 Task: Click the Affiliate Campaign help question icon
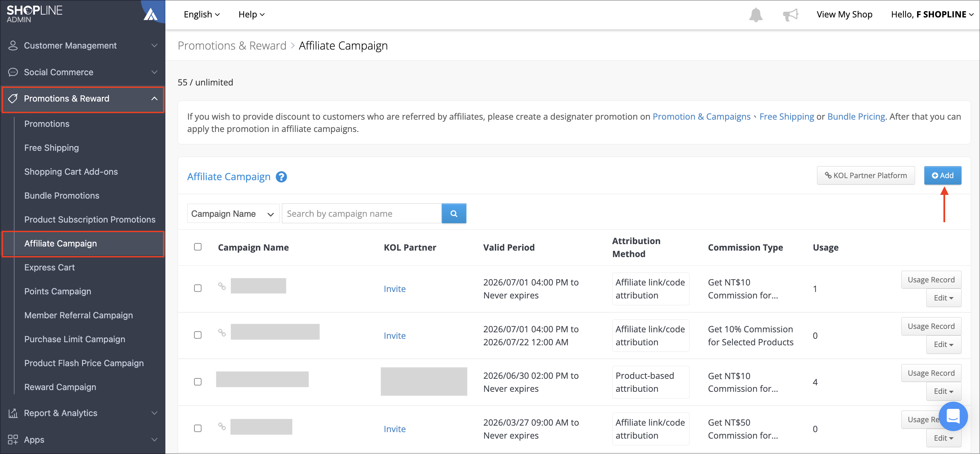(x=281, y=177)
